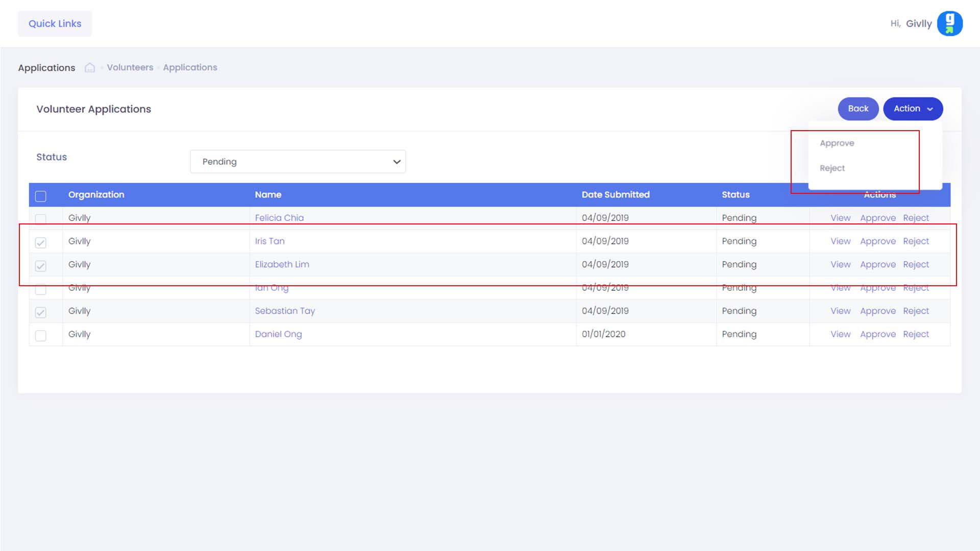
Task: Choose Reject from Action menu
Action: tap(832, 168)
